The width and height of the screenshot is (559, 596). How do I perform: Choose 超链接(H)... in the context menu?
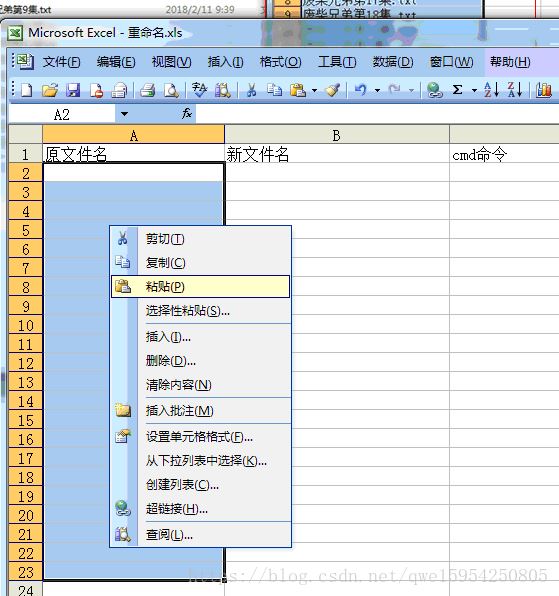(201, 509)
